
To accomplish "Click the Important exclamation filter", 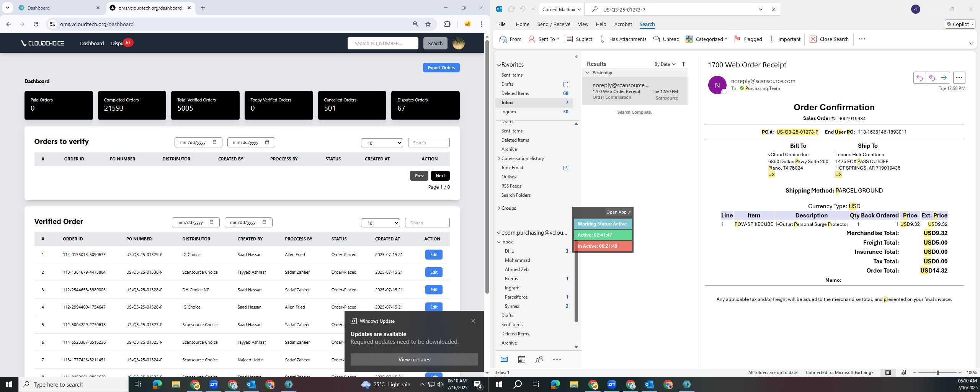I will pos(784,39).
